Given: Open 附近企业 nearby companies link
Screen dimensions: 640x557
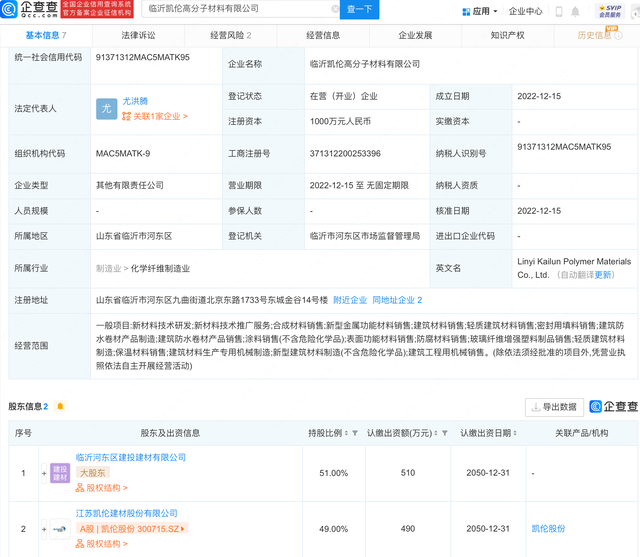Looking at the screenshot, I should point(350,299).
